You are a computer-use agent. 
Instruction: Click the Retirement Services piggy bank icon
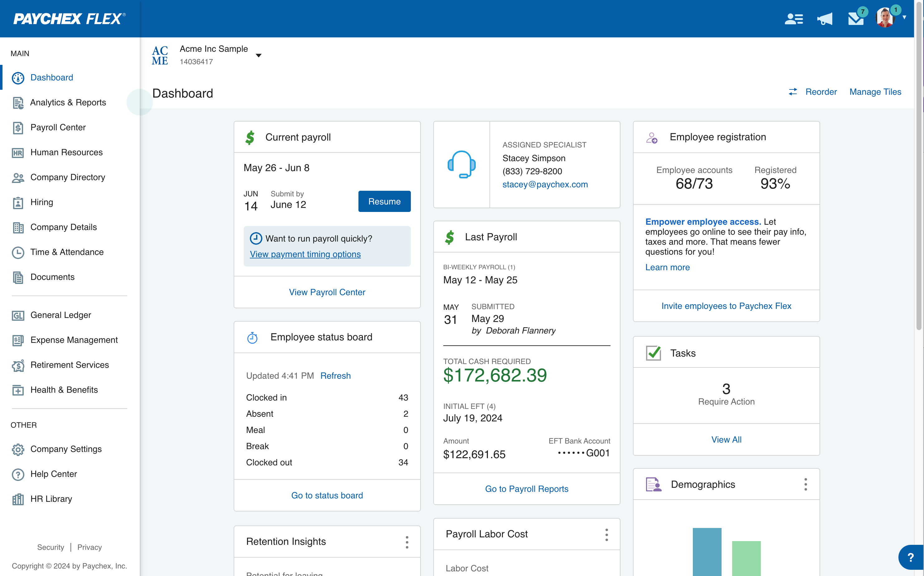(18, 365)
